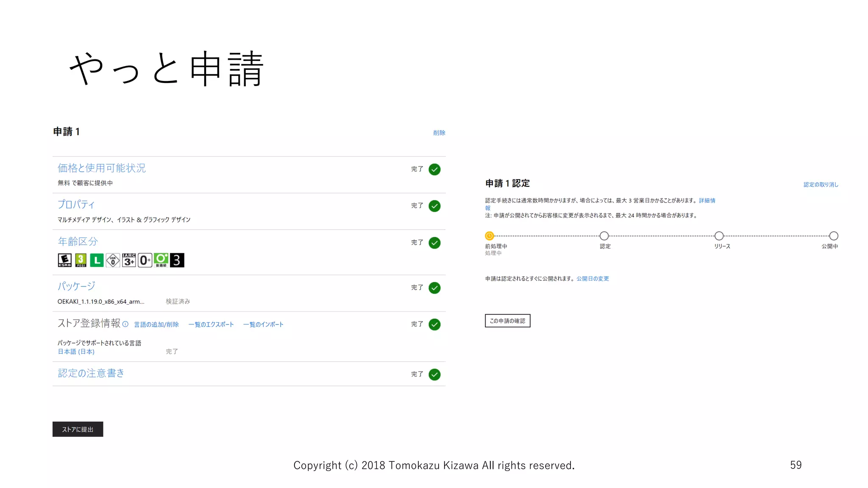The image size is (868, 488).
Task: Click 申請 1 認定 heading
Action: pos(507,183)
